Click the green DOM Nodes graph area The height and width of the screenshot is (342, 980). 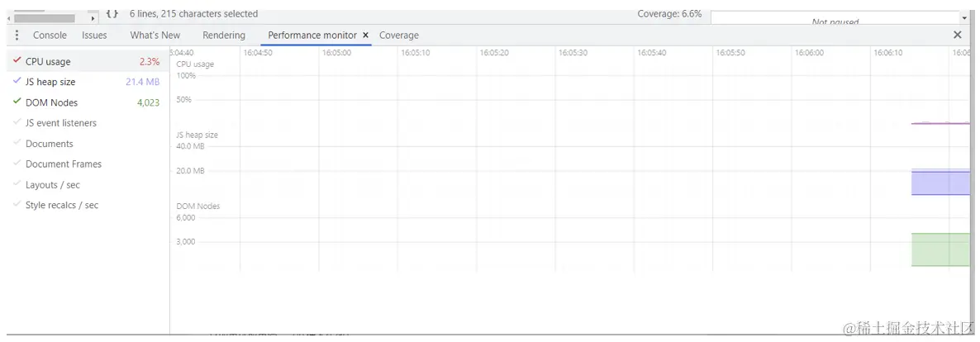click(940, 249)
